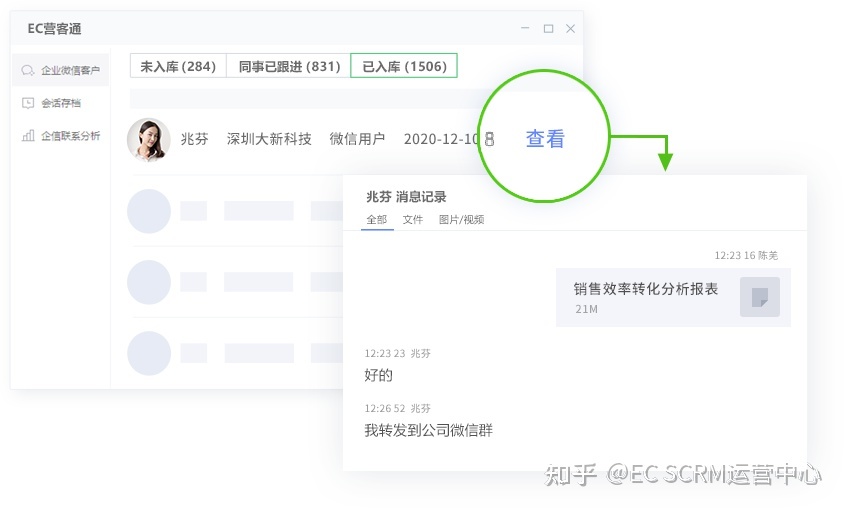Click the search bar below the tabs
Screen dimensions: 844x508
coord(304,99)
